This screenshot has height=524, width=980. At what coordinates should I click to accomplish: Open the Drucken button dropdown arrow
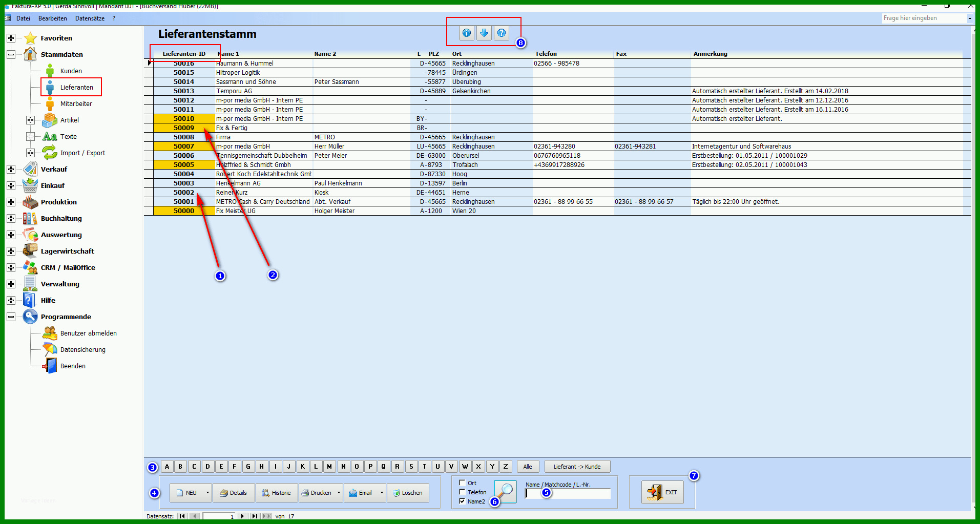339,493
